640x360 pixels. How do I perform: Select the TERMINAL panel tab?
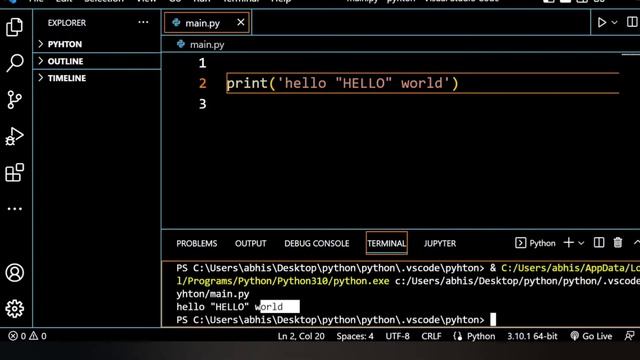click(x=387, y=243)
